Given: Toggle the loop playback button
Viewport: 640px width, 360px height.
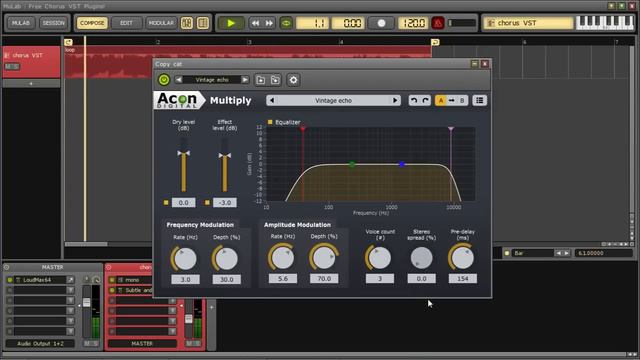Looking at the screenshot, I should [x=286, y=23].
